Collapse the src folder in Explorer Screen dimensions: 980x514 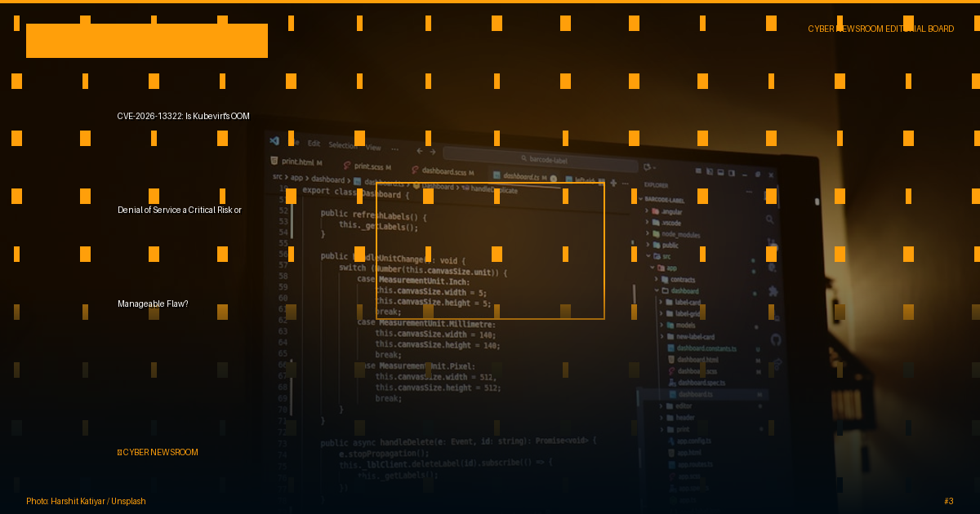[658, 256]
